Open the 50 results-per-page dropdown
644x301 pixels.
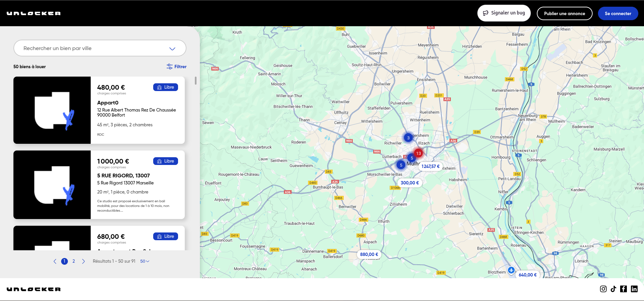(x=145, y=261)
